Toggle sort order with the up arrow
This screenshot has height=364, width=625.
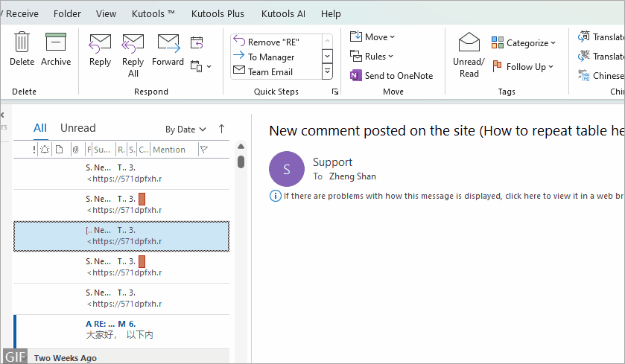[221, 129]
